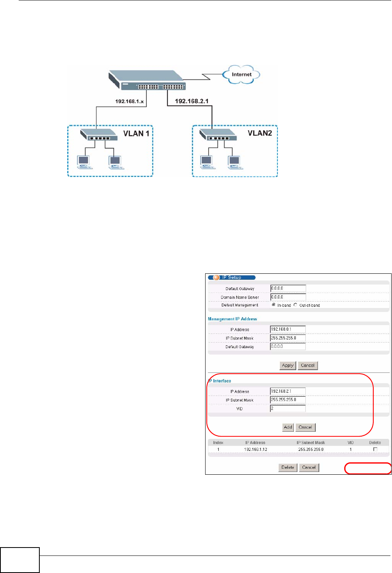Click the Default Management label
Image resolution: width=392 pixels, height=573 pixels.
coord(240,305)
